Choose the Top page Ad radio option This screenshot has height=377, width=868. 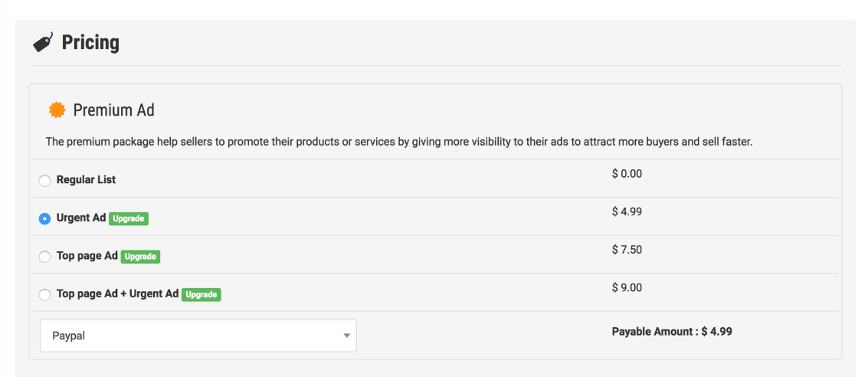(44, 257)
